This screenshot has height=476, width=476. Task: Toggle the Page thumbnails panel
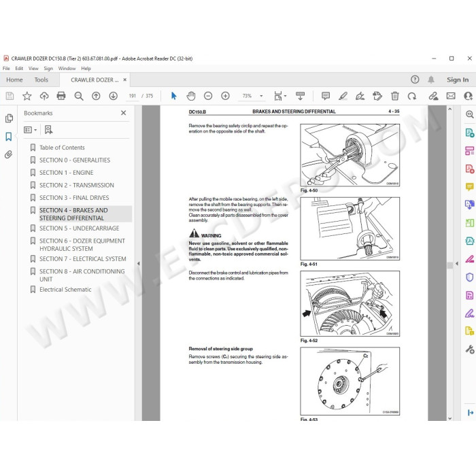click(9, 118)
